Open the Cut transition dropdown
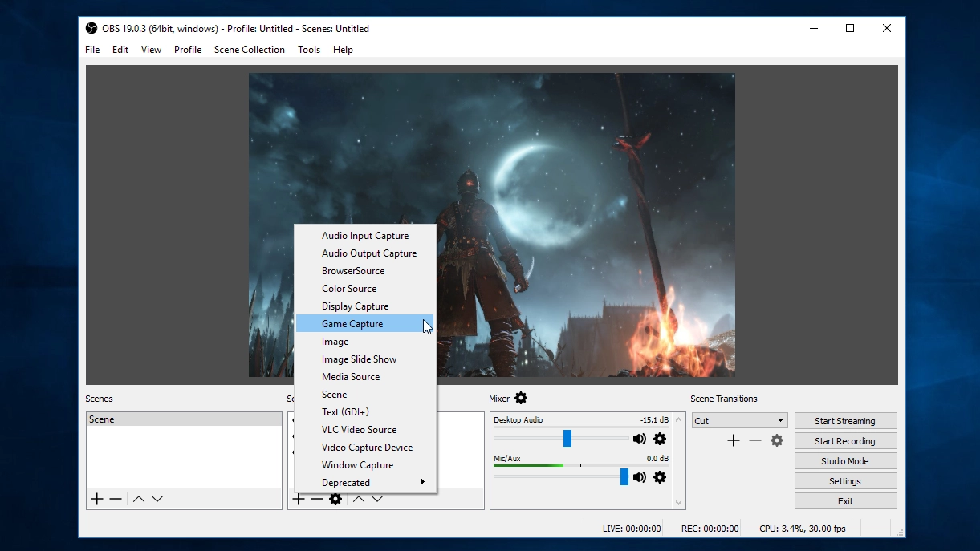980x551 pixels. click(739, 420)
